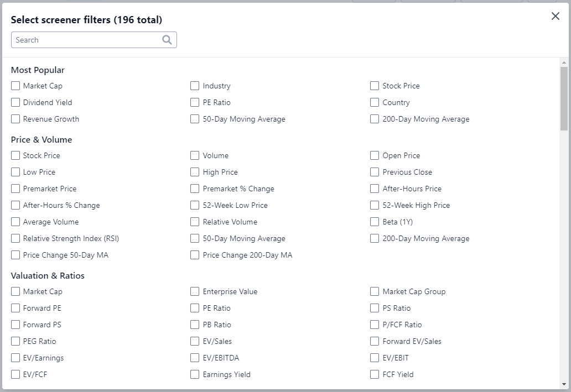The image size is (571, 392).
Task: Enable the EV/EBITDA filter checkbox
Action: (194, 358)
